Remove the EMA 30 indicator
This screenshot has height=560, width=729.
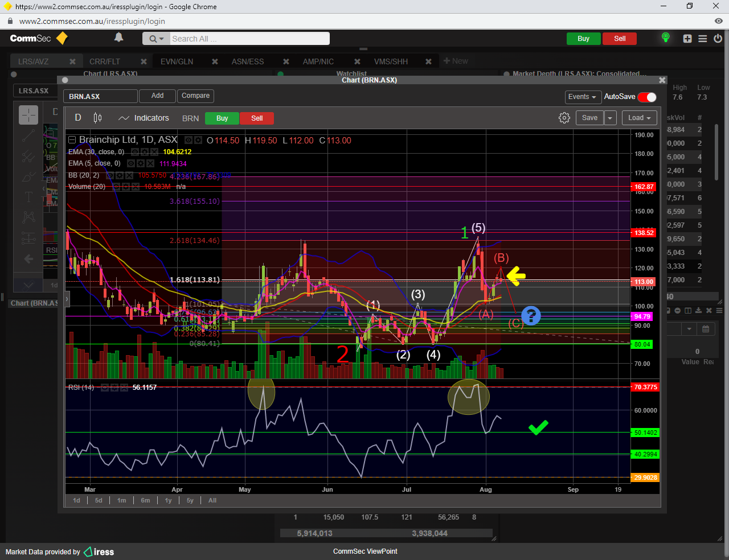(x=154, y=152)
